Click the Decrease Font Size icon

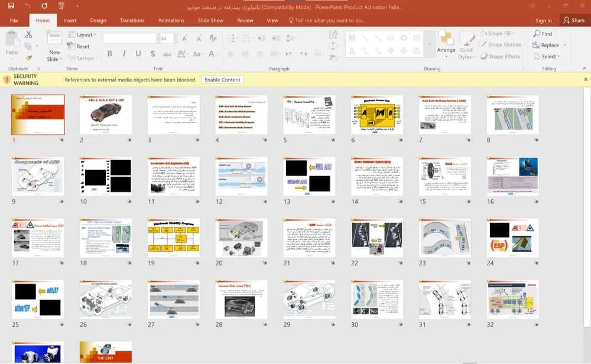(199, 38)
